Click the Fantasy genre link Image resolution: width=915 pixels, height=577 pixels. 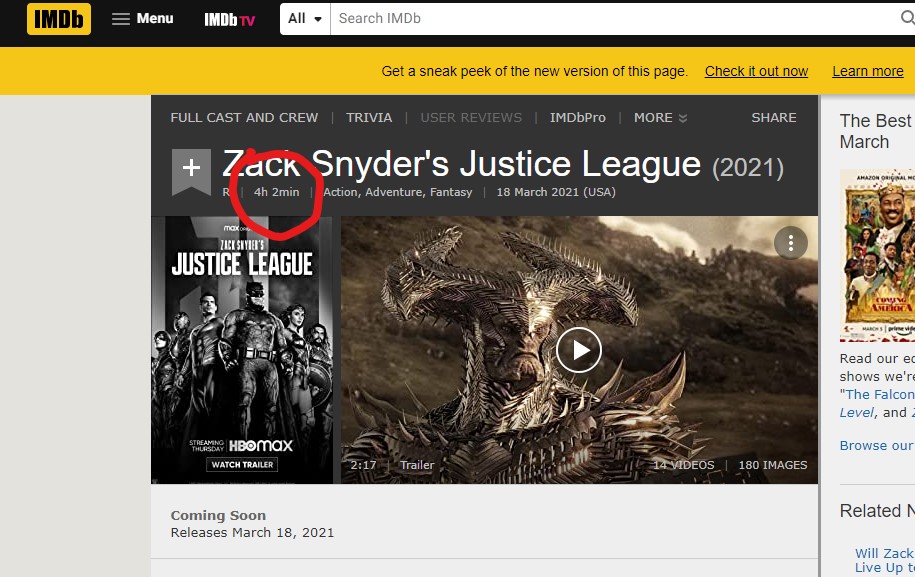(x=451, y=192)
